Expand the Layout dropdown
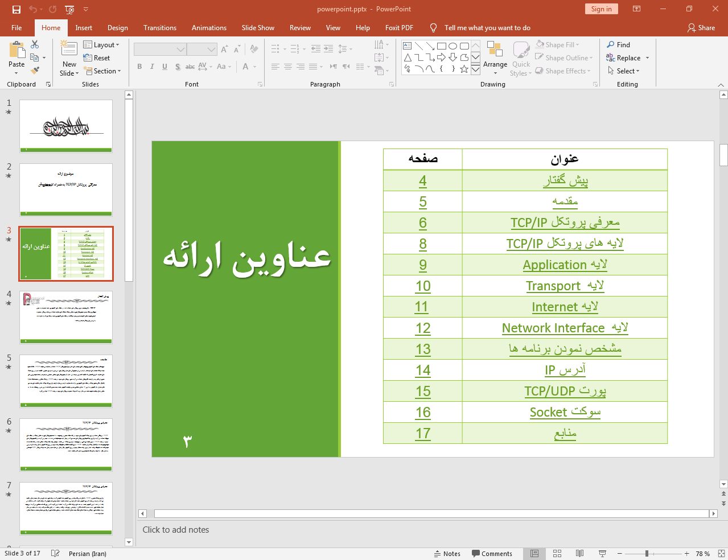Viewport: 728px width, 560px height. point(101,45)
